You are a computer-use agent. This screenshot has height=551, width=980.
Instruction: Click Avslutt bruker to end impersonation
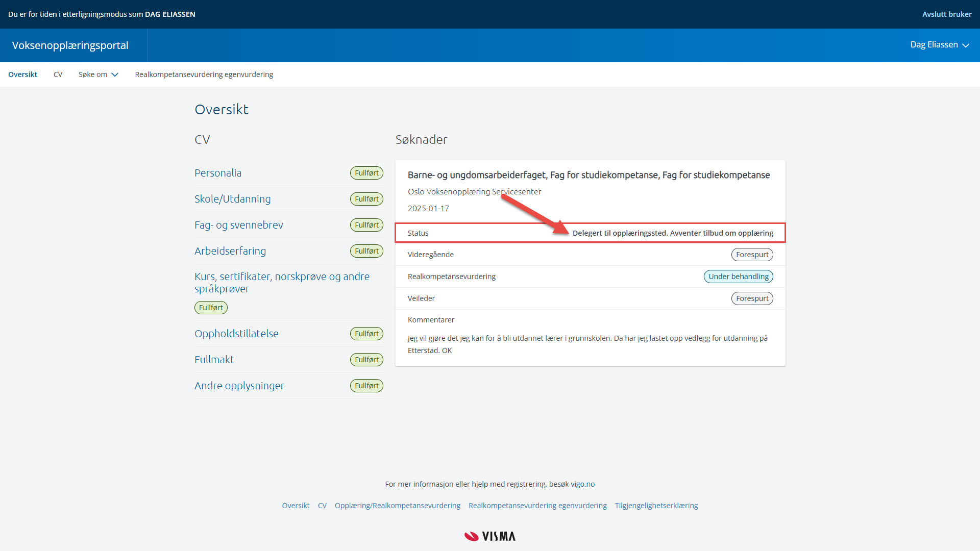(947, 14)
